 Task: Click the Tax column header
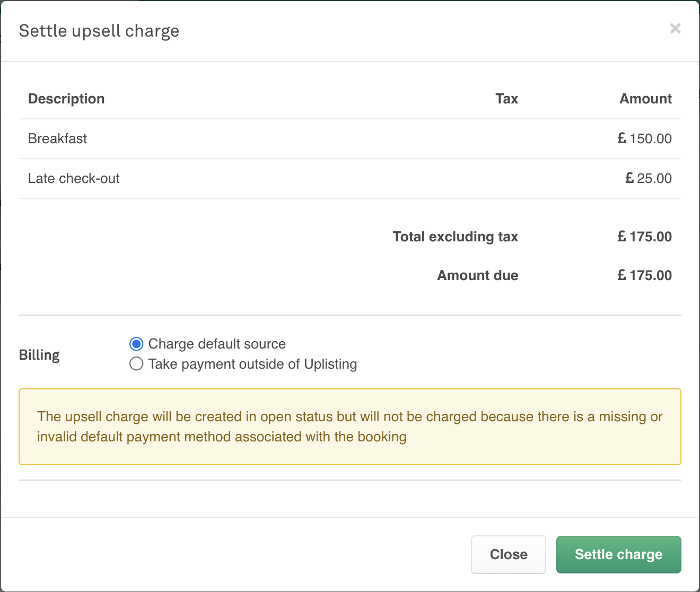point(506,99)
